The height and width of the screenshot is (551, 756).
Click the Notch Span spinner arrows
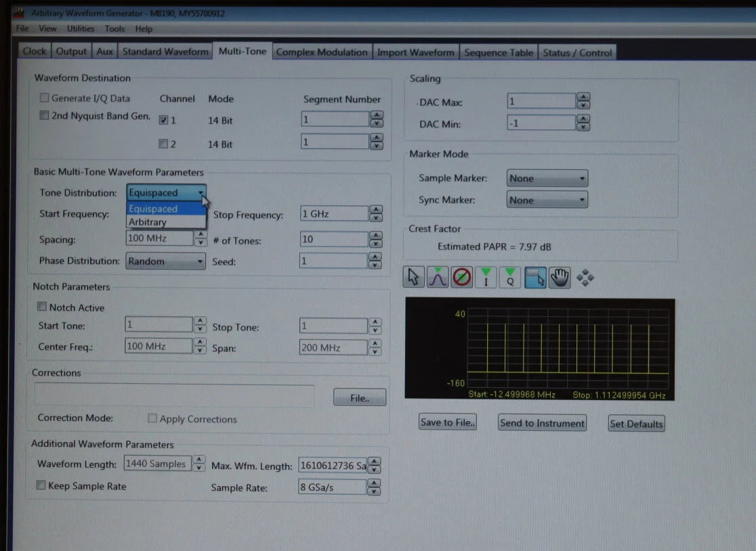click(x=375, y=347)
